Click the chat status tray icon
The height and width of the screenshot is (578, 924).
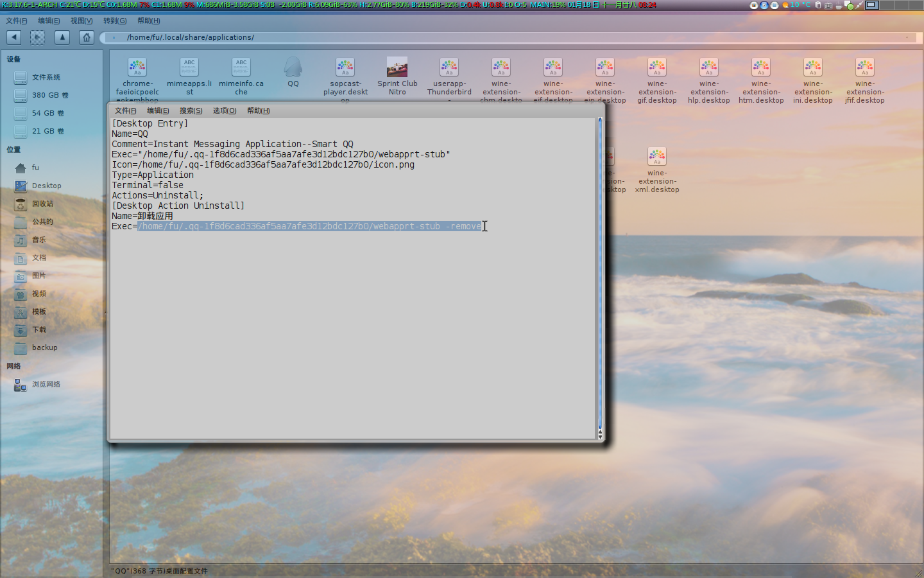point(849,5)
